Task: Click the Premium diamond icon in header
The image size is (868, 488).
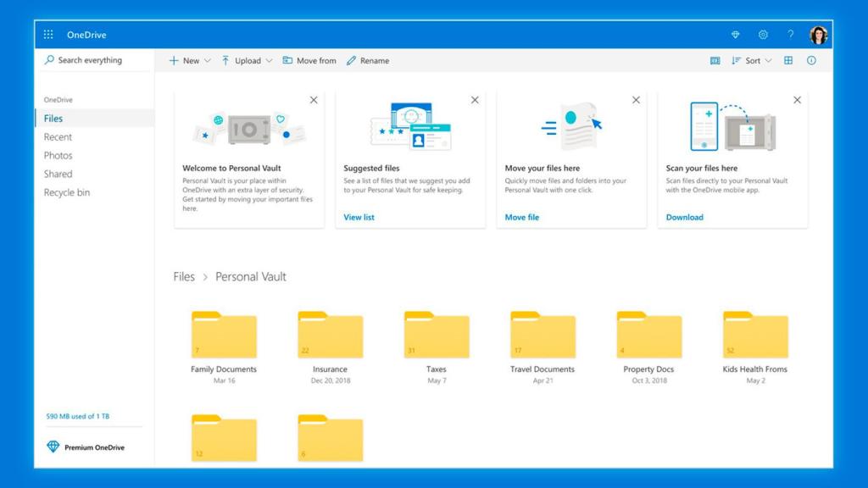Action: pyautogui.click(x=735, y=35)
